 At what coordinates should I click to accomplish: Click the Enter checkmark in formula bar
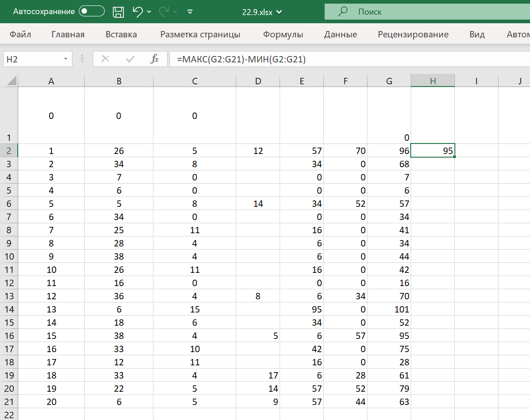130,59
